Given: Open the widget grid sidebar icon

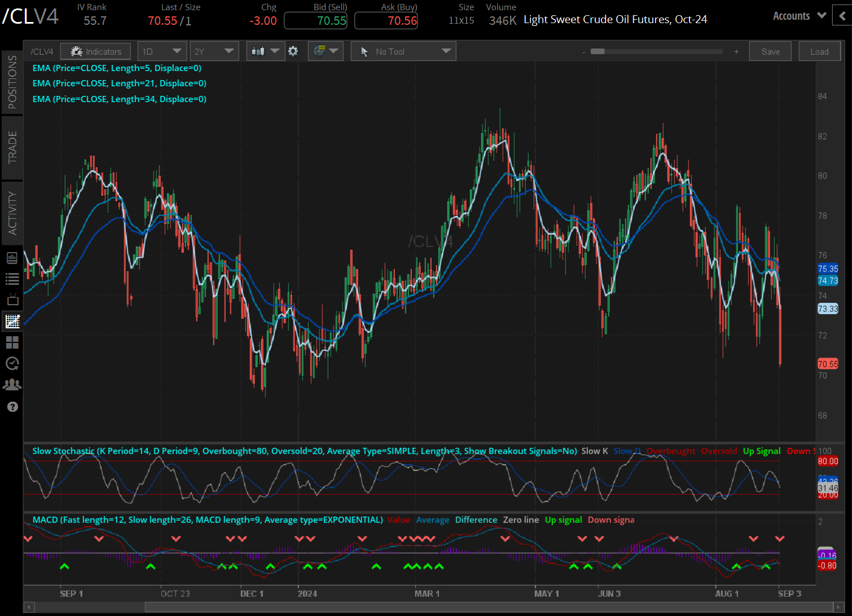Looking at the screenshot, I should tap(12, 342).
